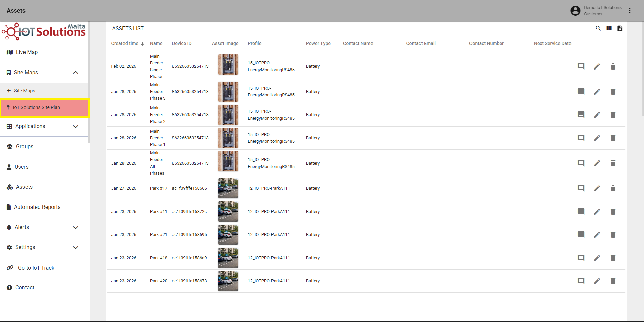Delete the Main Feeder Single Phase asset
Viewport: 644px width, 322px height.
613,66
